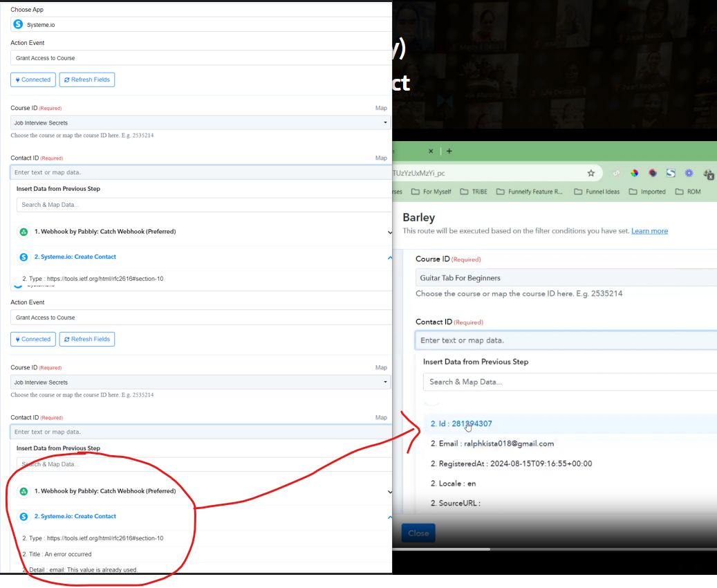Toggle Map for Course ID in lower panel
The width and height of the screenshot is (717, 588).
(x=381, y=367)
